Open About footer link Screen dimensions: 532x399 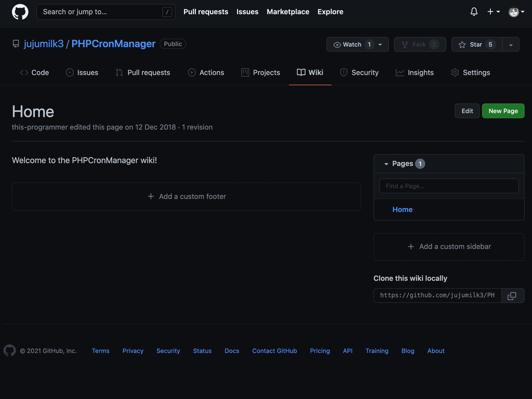tap(436, 351)
